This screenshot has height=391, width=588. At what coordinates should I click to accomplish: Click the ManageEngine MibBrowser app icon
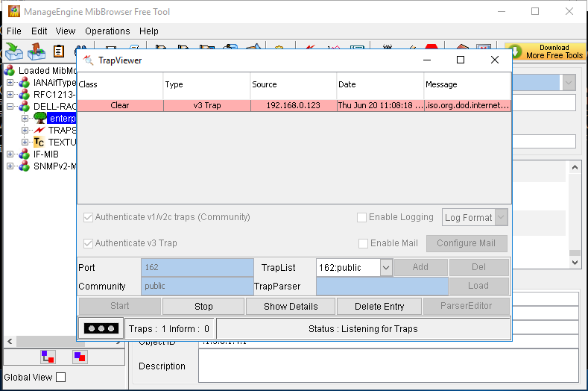click(x=14, y=11)
